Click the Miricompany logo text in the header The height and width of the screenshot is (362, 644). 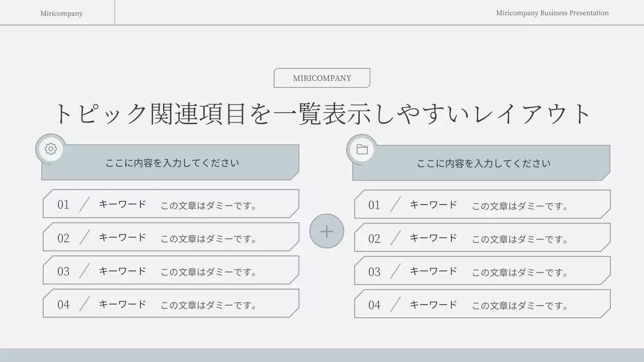click(61, 13)
